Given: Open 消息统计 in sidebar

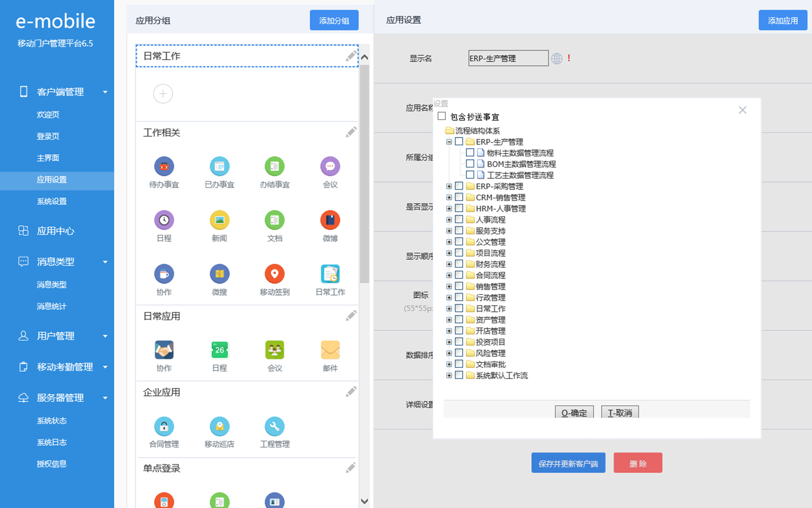Looking at the screenshot, I should [x=52, y=306].
